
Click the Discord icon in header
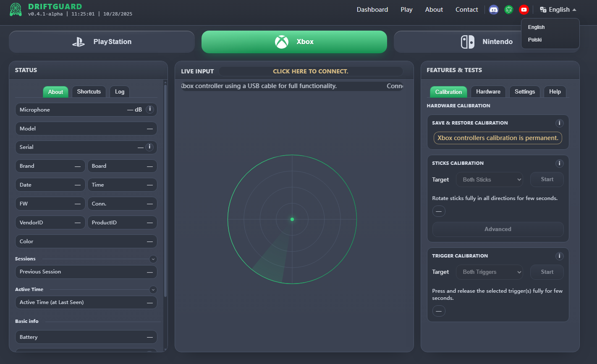pos(494,10)
